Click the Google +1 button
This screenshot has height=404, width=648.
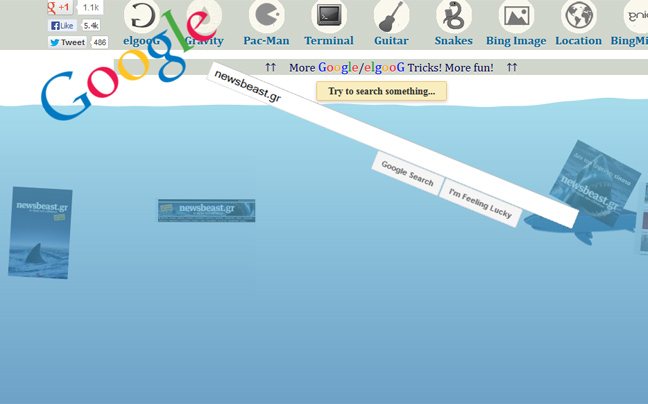59,7
